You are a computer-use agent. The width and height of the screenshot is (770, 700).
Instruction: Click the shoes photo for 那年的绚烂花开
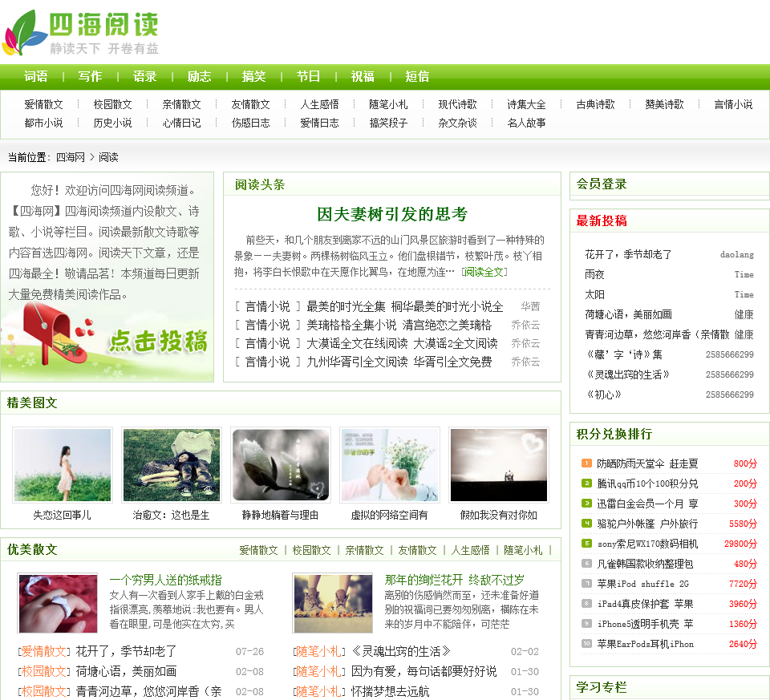(x=332, y=603)
